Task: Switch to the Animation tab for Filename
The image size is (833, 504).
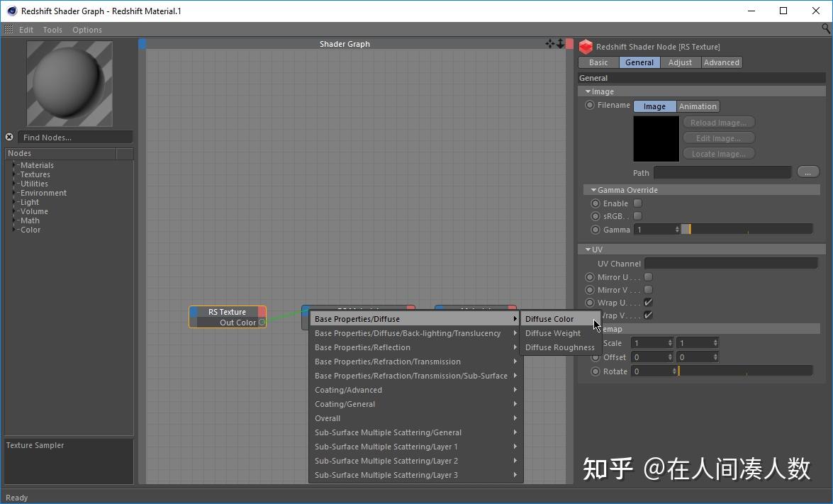Action: (697, 106)
